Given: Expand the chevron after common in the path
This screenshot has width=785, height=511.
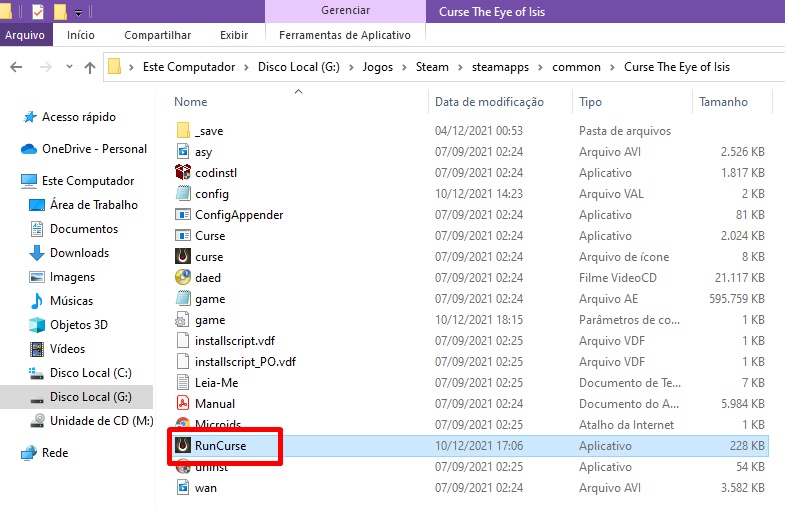Looking at the screenshot, I should point(612,67).
